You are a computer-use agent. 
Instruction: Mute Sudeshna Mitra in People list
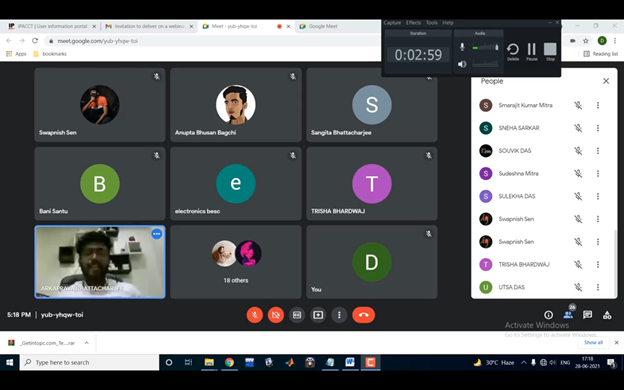pos(578,174)
